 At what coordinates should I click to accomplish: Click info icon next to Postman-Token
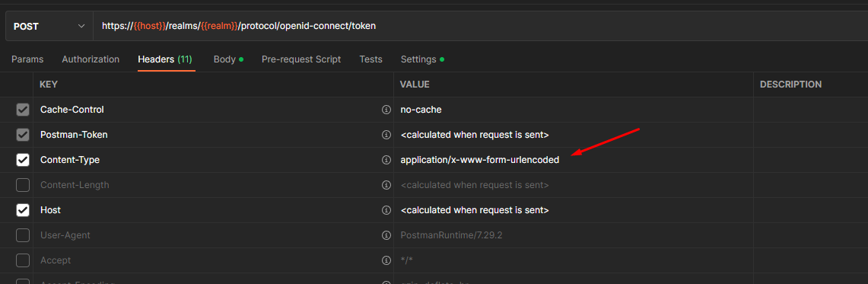coord(386,135)
